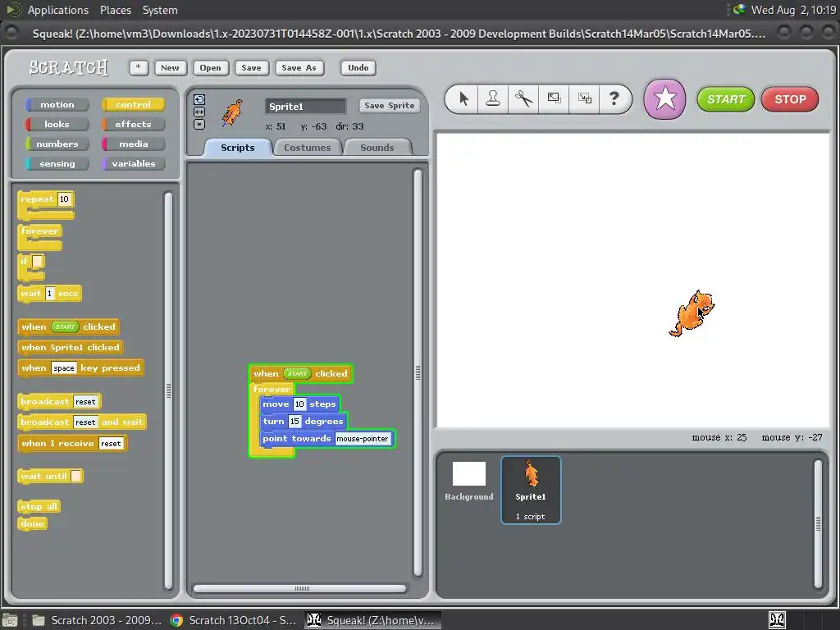Switch to the Sounds tab

click(x=377, y=148)
